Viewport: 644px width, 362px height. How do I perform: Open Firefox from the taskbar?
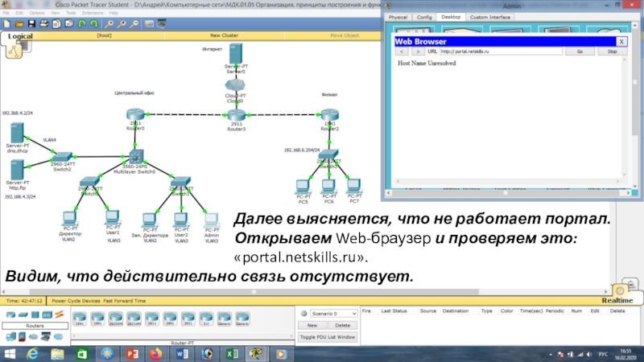click(x=156, y=354)
